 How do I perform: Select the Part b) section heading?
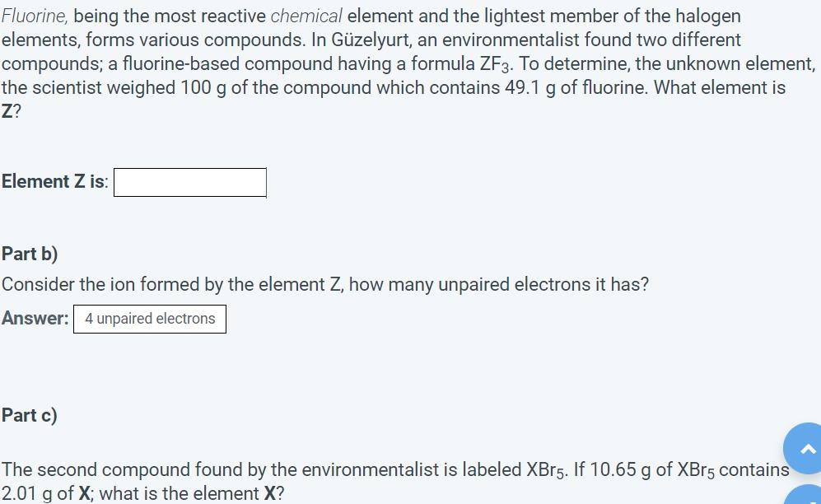pos(29,254)
